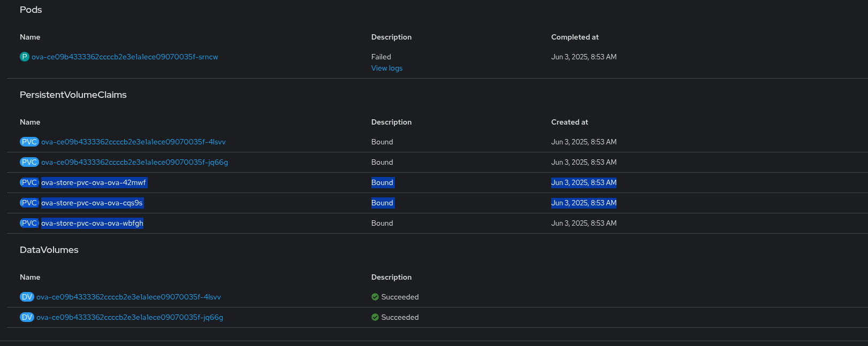The image size is (868, 346).
Task: Open the ova-store-pvc-ova-ova-cqs9s claim link
Action: tap(92, 203)
